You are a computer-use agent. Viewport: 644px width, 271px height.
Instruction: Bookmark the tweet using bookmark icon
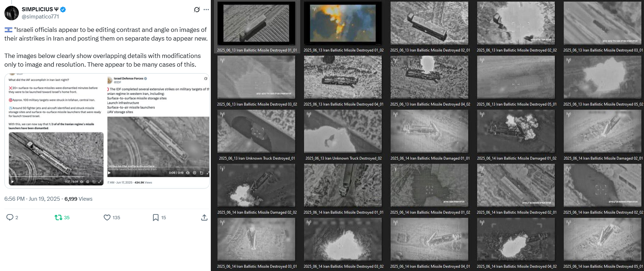(156, 217)
